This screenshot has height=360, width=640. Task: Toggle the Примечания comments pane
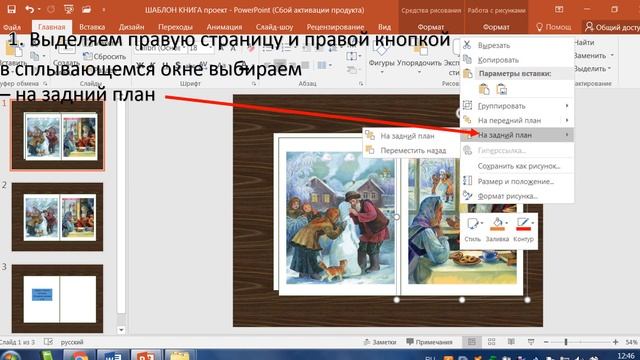[x=429, y=342]
